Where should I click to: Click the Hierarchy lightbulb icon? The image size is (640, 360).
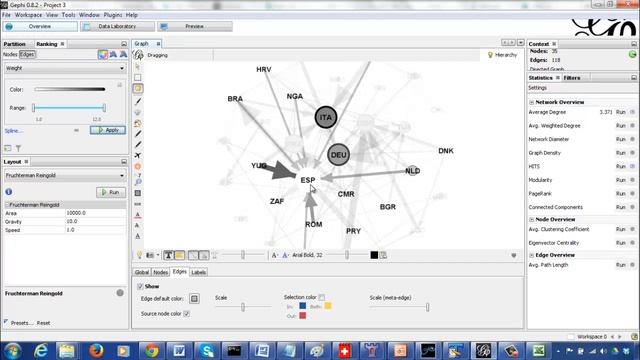point(490,55)
